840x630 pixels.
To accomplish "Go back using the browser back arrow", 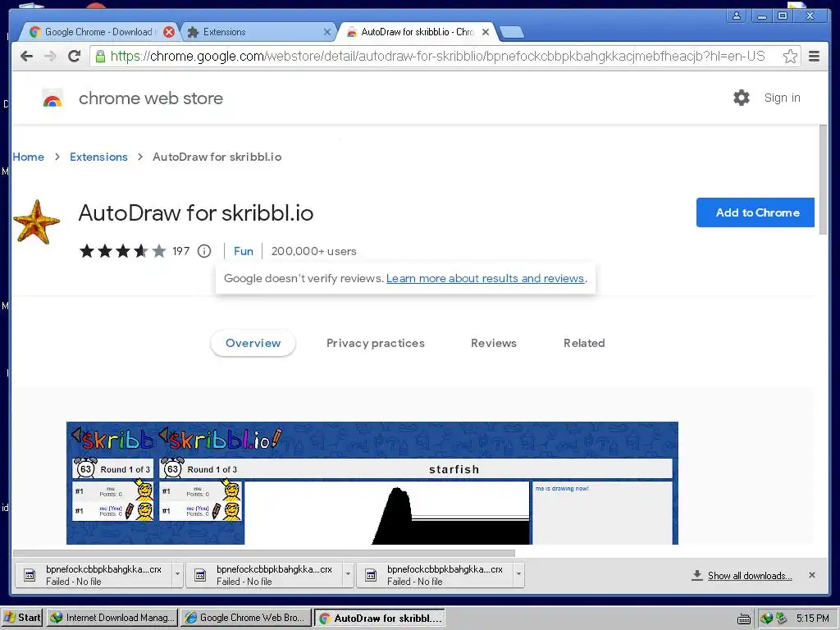I will pyautogui.click(x=26, y=57).
